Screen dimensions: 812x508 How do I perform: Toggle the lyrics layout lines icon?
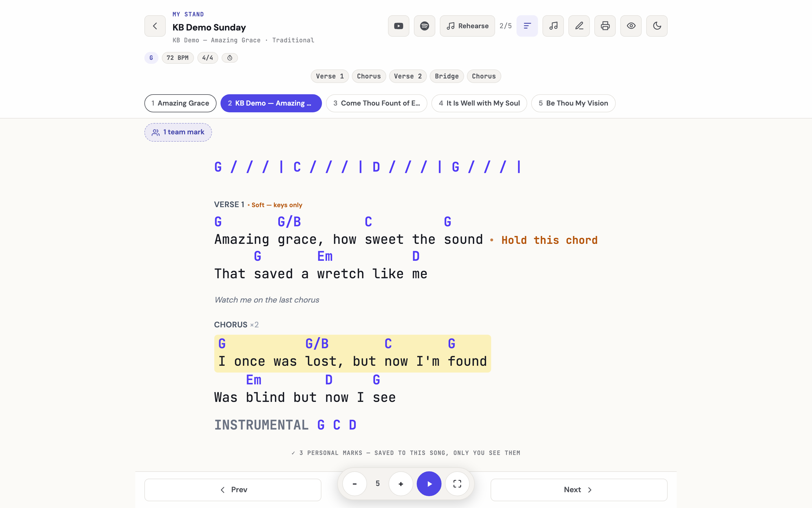[527, 26]
